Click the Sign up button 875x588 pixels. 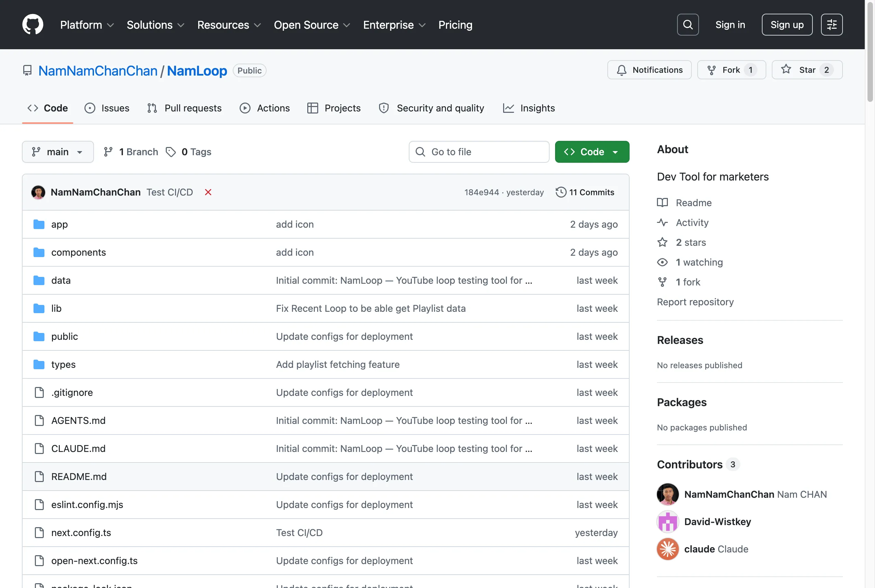[787, 25]
